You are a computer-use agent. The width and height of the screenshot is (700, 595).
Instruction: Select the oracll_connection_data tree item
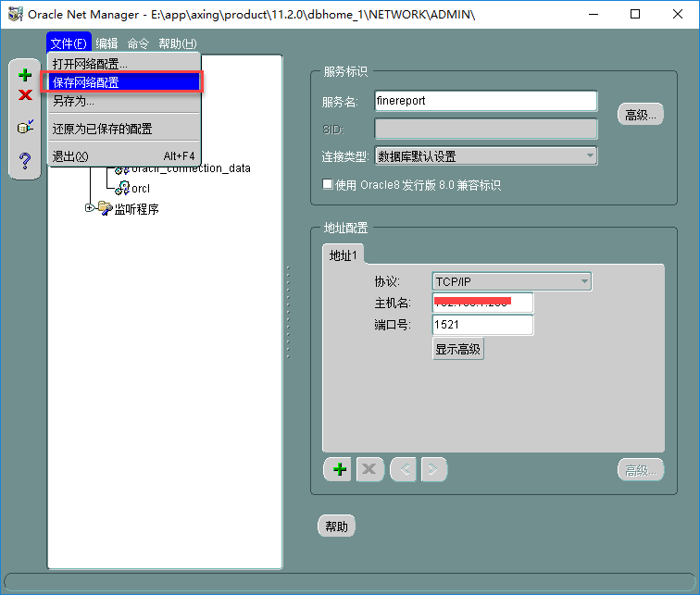coord(191,168)
